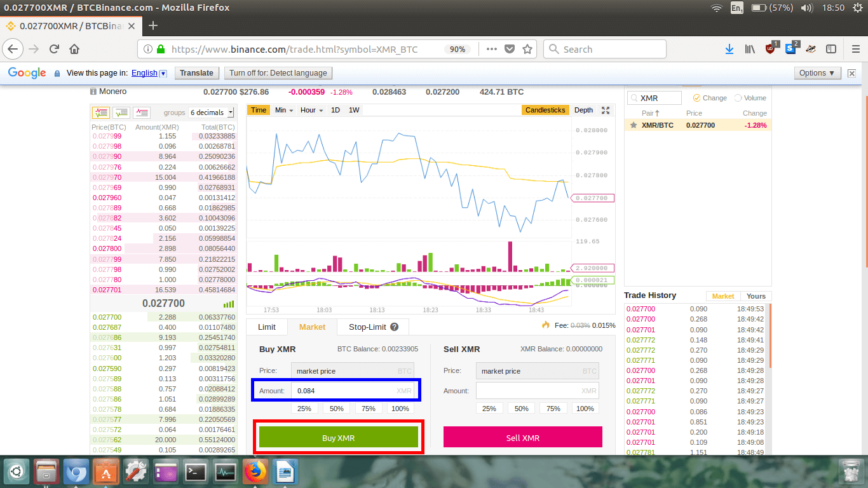Star the XMR/BTC pair as favorite
This screenshot has width=868, height=488.
click(633, 125)
